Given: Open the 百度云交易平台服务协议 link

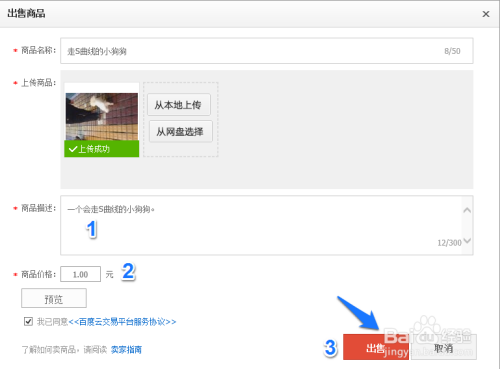Looking at the screenshot, I should point(122,322).
